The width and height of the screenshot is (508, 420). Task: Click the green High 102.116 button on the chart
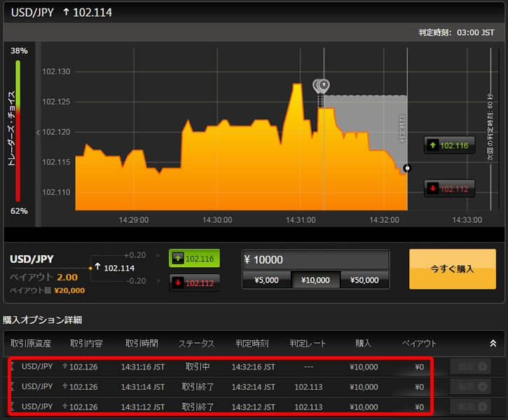[x=450, y=145]
